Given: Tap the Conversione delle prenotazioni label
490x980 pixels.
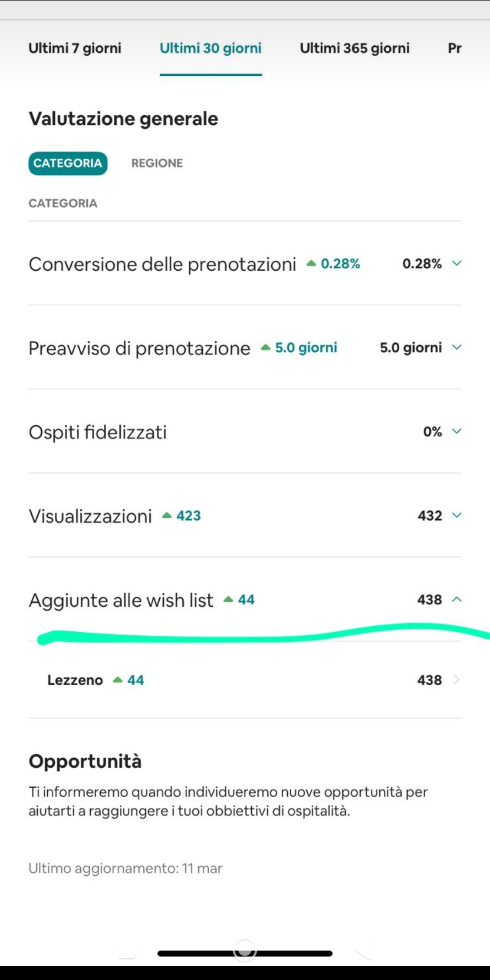Looking at the screenshot, I should coord(162,264).
